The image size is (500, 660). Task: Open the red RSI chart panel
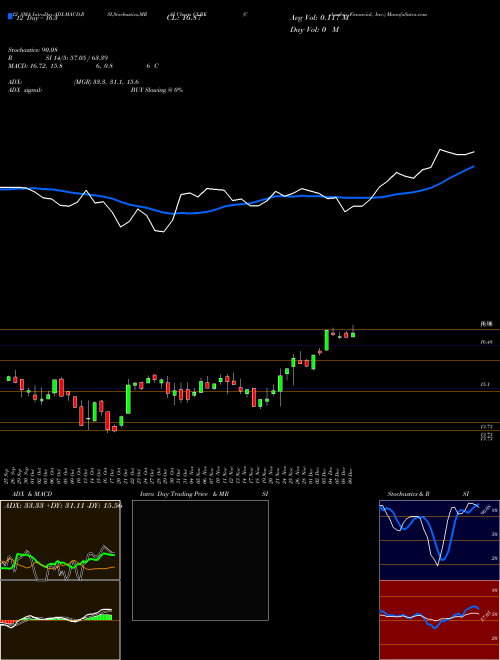click(439, 620)
